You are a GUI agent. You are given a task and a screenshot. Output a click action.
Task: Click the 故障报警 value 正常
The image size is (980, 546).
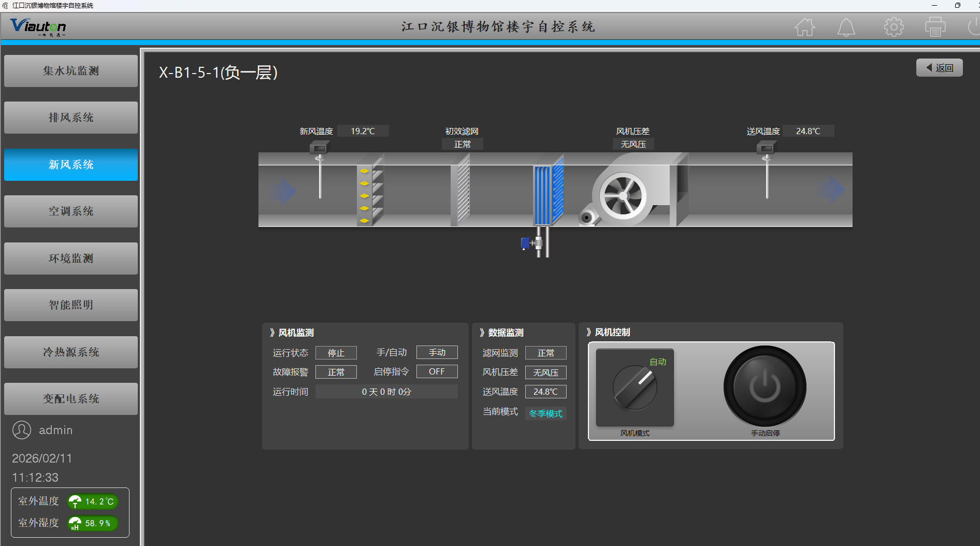pyautogui.click(x=336, y=372)
